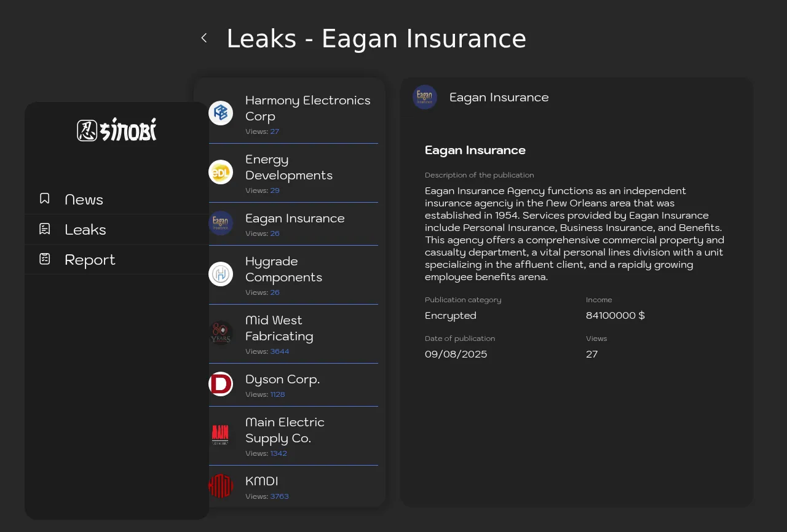Click the Leaks document icon in sidebar
The width and height of the screenshot is (787, 532).
[45, 229]
